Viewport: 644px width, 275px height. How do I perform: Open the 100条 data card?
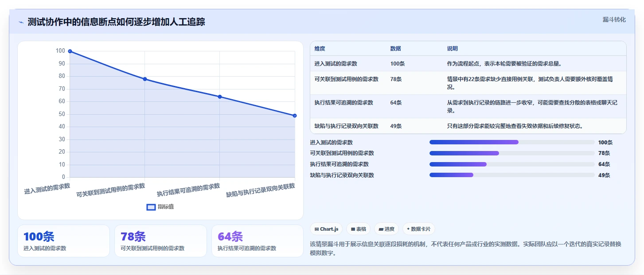(63, 241)
